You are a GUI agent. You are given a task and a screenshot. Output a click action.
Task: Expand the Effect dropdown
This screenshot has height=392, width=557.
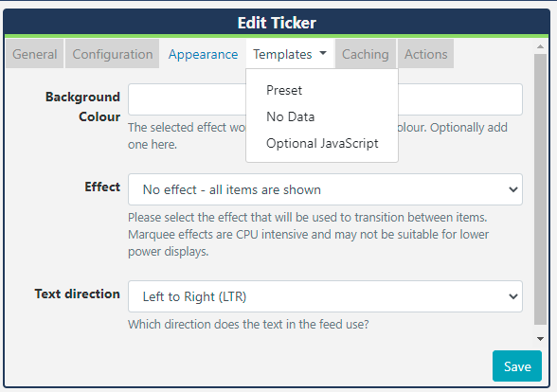[x=325, y=189]
